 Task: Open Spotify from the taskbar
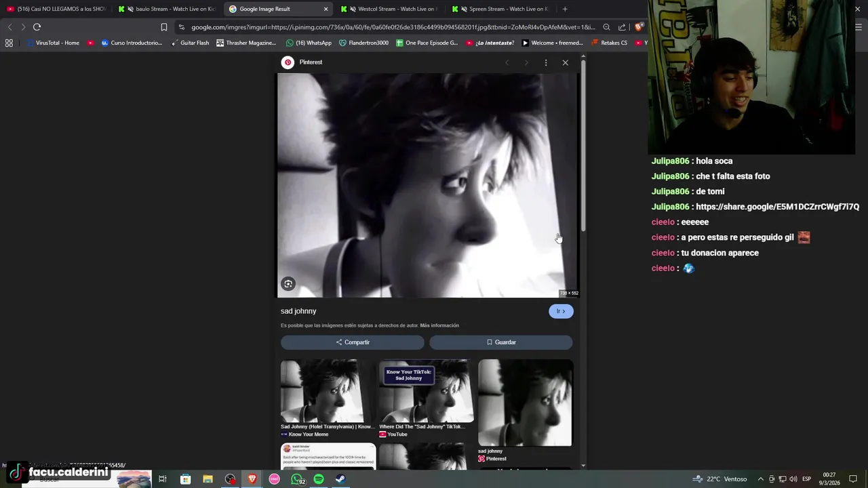click(x=319, y=479)
